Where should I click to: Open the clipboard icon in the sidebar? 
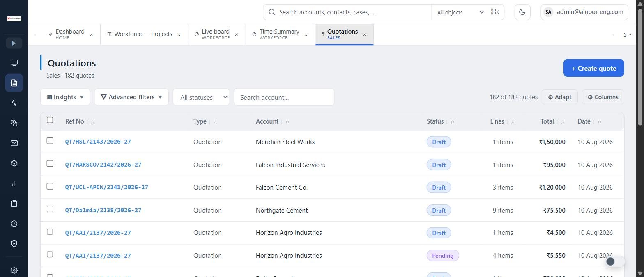click(x=14, y=204)
